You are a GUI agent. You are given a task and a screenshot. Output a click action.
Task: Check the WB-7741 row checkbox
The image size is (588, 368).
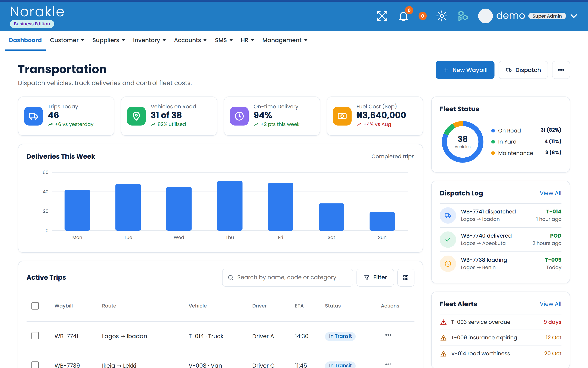pyautogui.click(x=35, y=336)
